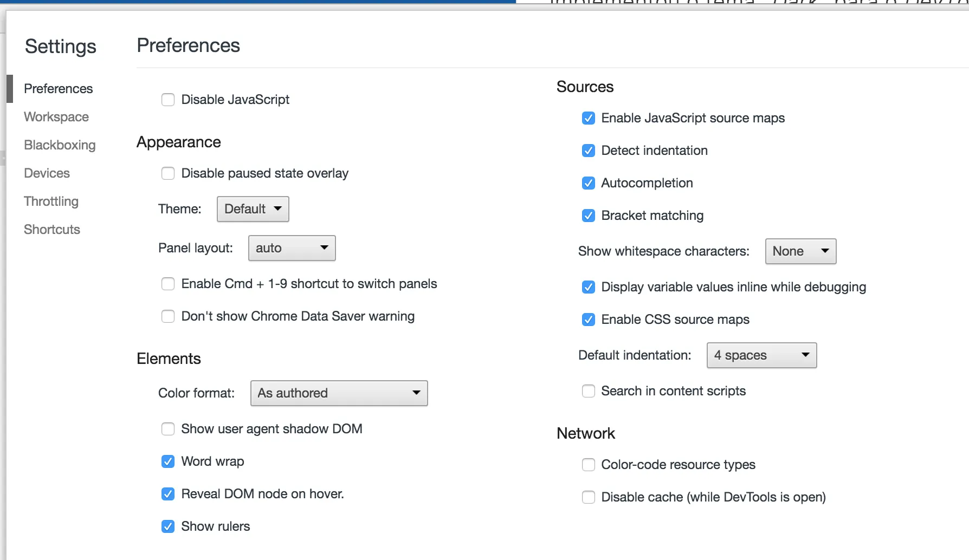The height and width of the screenshot is (560, 969).
Task: Open the Blackboxing settings tab
Action: click(x=60, y=145)
